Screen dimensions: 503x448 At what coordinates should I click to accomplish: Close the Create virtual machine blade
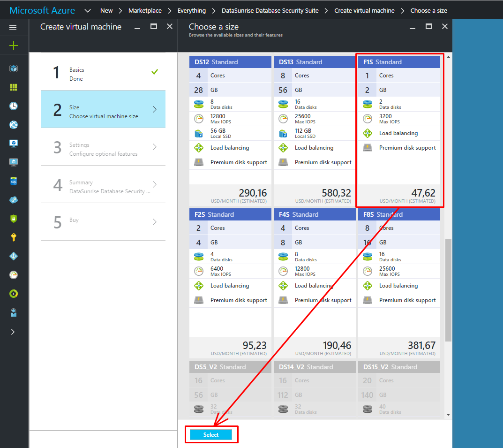[x=170, y=27]
